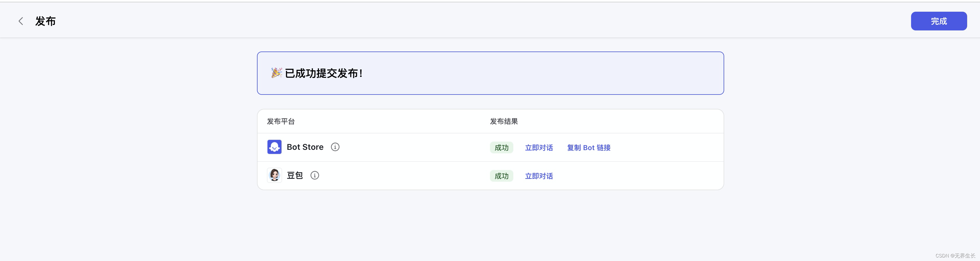
Task: Click the 发布平台 column header
Action: point(281,121)
